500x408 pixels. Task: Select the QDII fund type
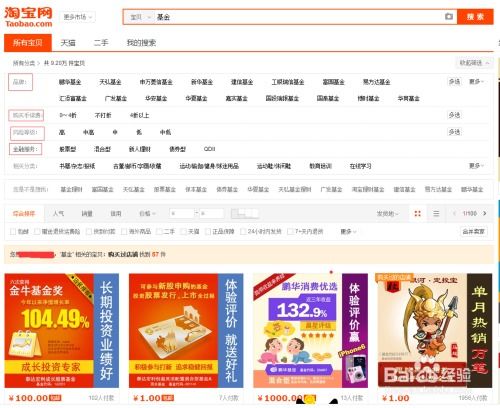(209, 149)
